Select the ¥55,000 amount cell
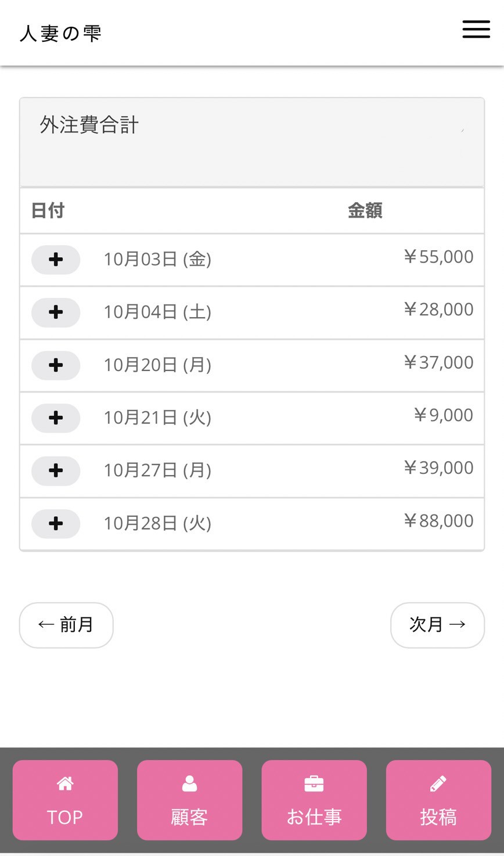The width and height of the screenshot is (504, 856). click(x=438, y=257)
